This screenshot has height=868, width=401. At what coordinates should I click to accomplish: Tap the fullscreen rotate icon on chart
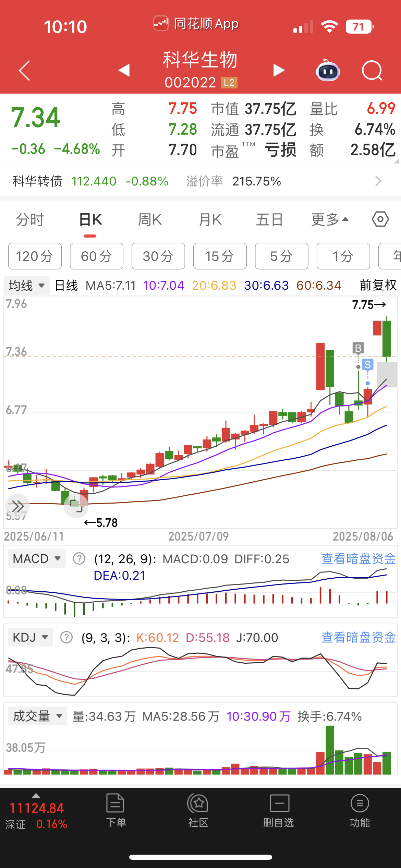76,506
